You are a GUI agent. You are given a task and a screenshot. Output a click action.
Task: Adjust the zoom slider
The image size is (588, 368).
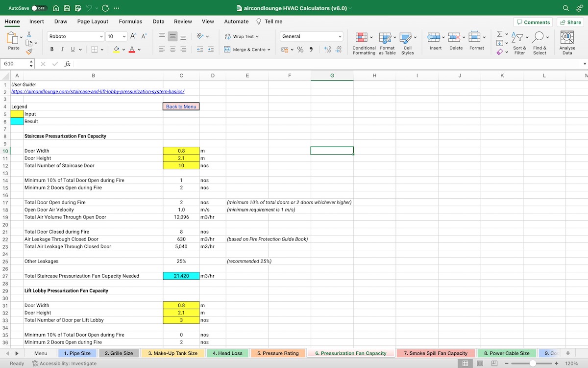point(532,364)
